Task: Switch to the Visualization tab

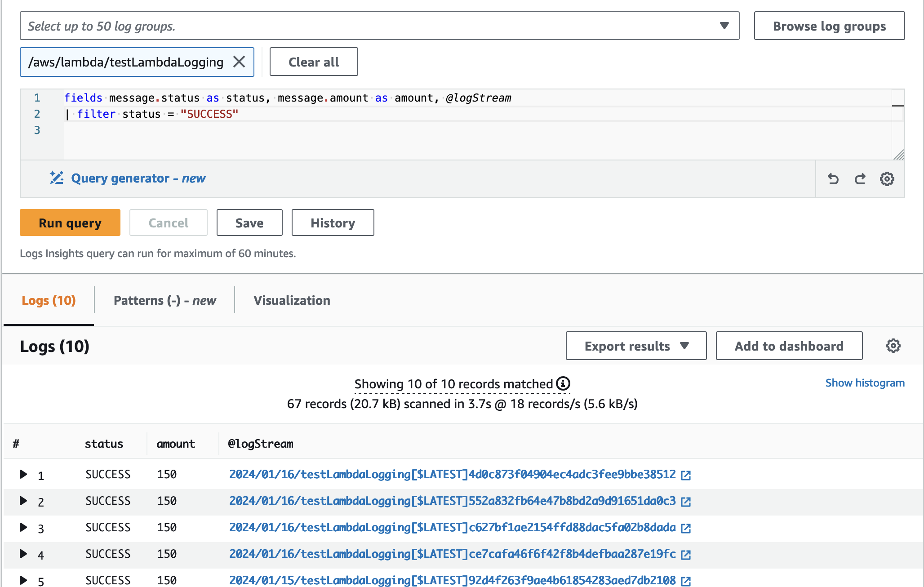Action: tap(292, 300)
